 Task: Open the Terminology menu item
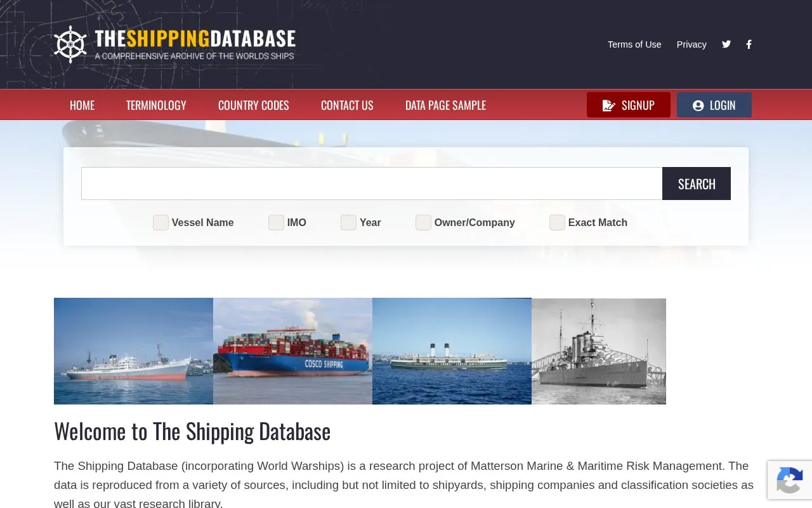click(156, 105)
